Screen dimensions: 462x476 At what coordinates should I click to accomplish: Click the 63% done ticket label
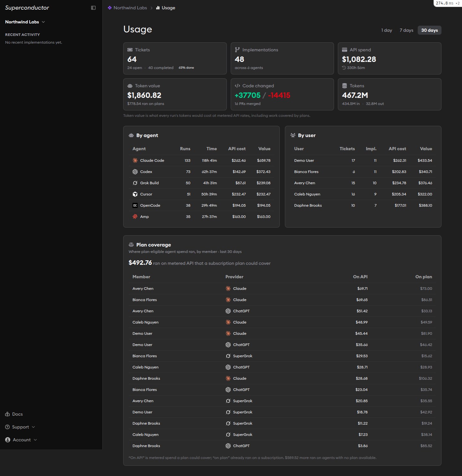click(x=186, y=68)
